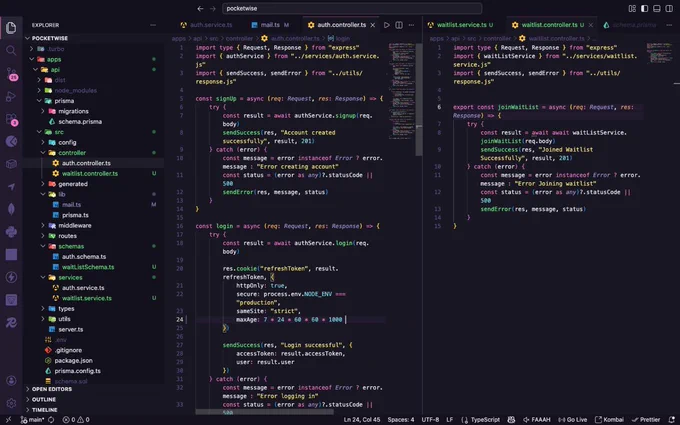Open the Search view in activity bar

11,51
